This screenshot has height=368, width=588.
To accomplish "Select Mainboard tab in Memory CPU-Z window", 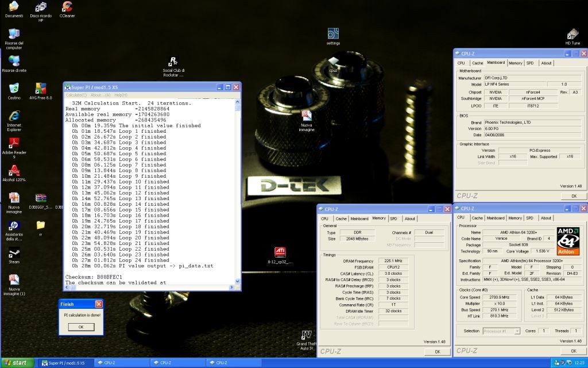I will (x=359, y=218).
